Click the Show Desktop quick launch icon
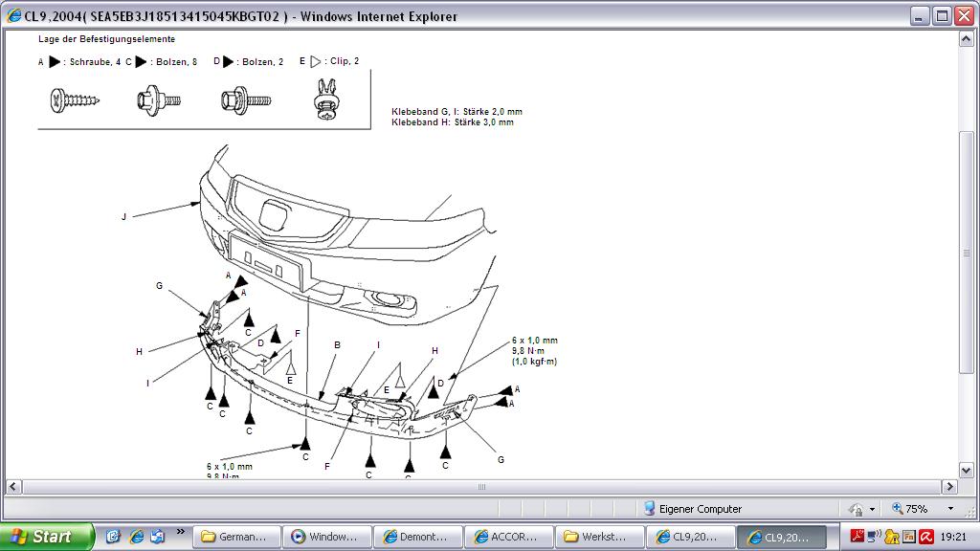Image resolution: width=980 pixels, height=551 pixels. [x=113, y=537]
